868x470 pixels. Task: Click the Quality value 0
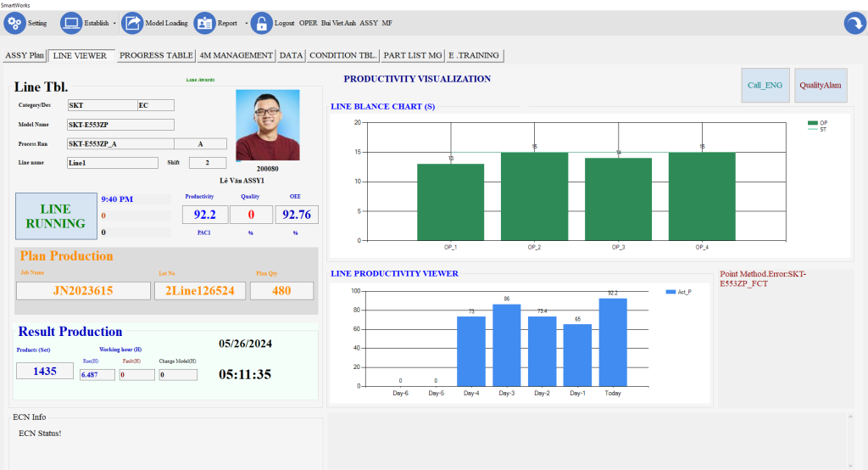(251, 215)
